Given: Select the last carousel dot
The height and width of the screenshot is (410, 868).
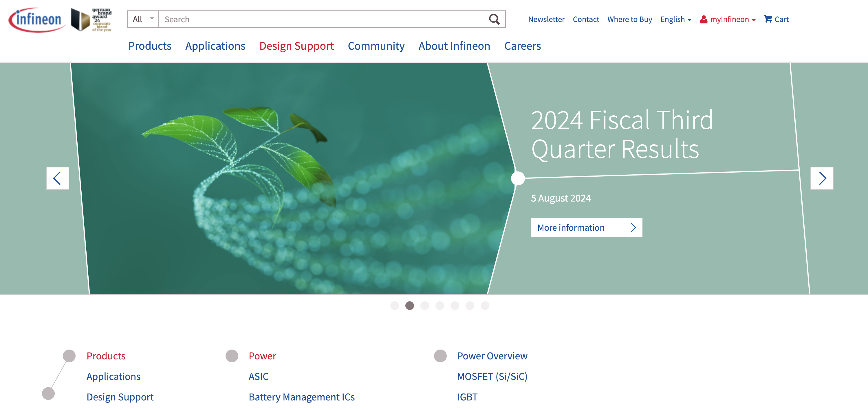Looking at the screenshot, I should [x=485, y=306].
